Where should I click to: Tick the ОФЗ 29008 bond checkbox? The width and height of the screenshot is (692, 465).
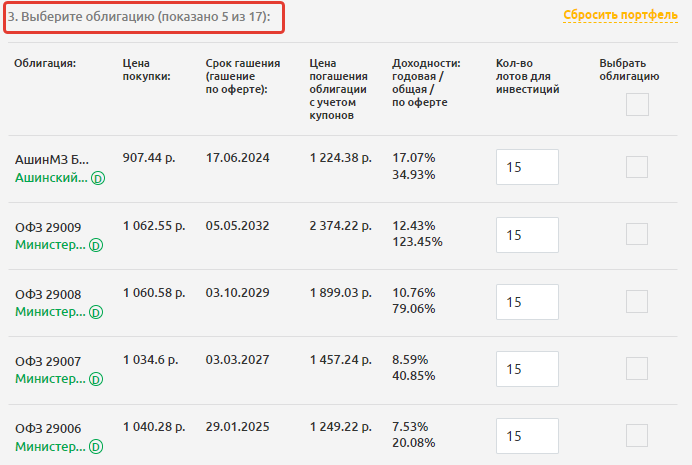[x=637, y=301]
